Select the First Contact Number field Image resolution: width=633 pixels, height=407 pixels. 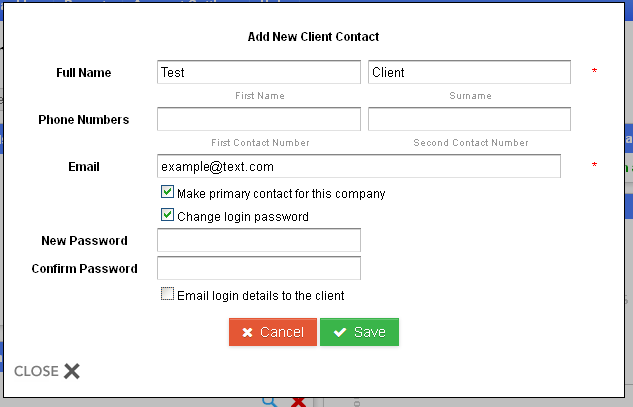click(258, 119)
